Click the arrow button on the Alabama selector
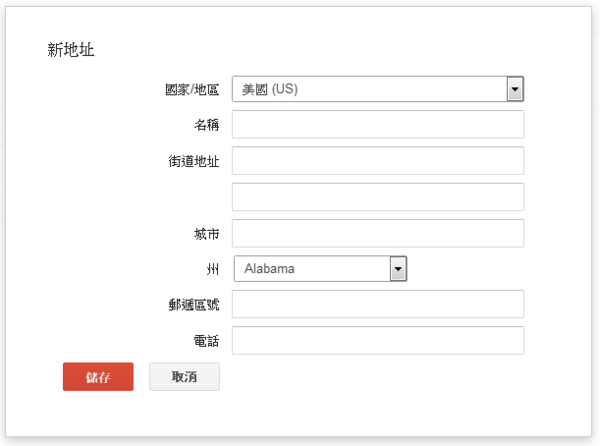The height and width of the screenshot is (446, 600). [398, 268]
